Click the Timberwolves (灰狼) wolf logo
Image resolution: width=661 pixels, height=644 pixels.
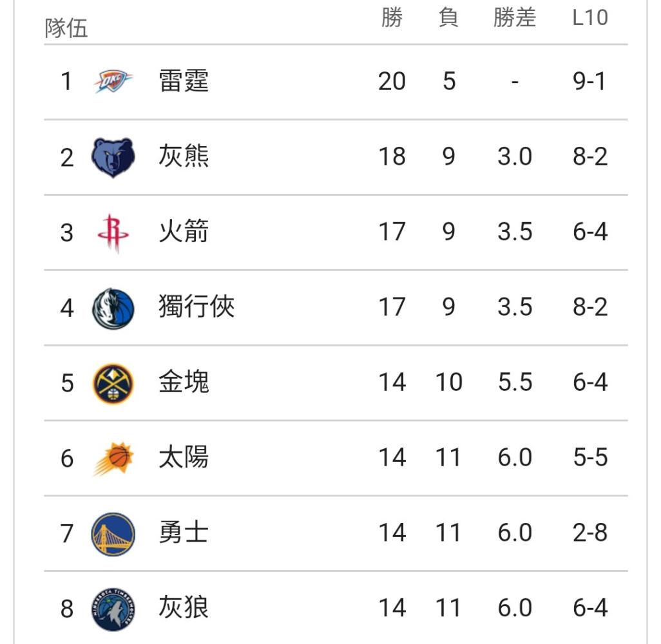coord(113,609)
